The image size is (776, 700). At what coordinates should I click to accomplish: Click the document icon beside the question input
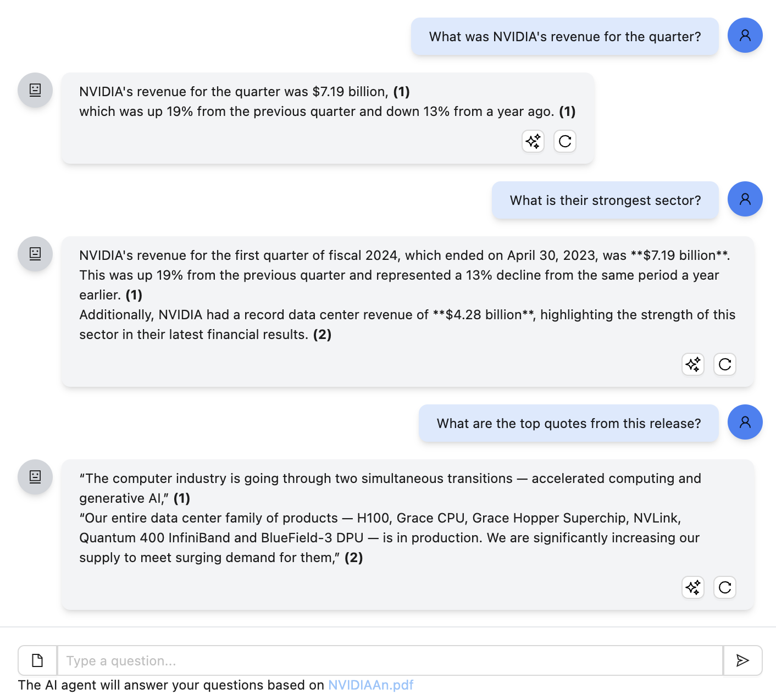pos(37,660)
